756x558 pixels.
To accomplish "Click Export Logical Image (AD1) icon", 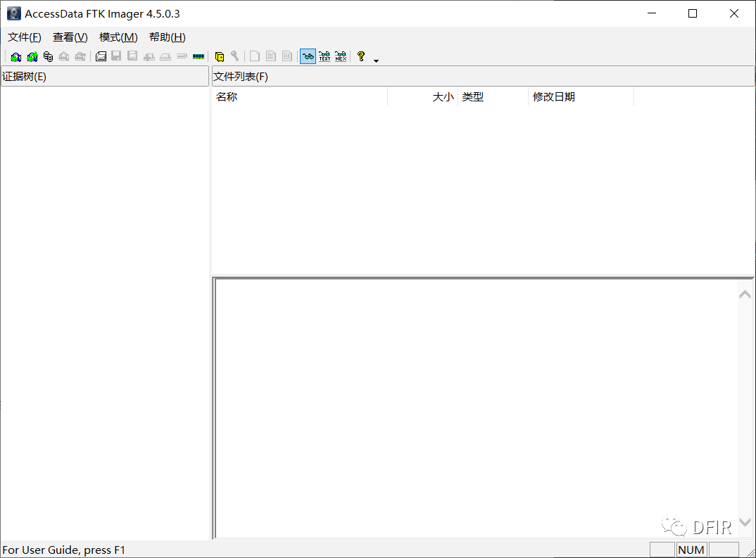I will click(132, 56).
